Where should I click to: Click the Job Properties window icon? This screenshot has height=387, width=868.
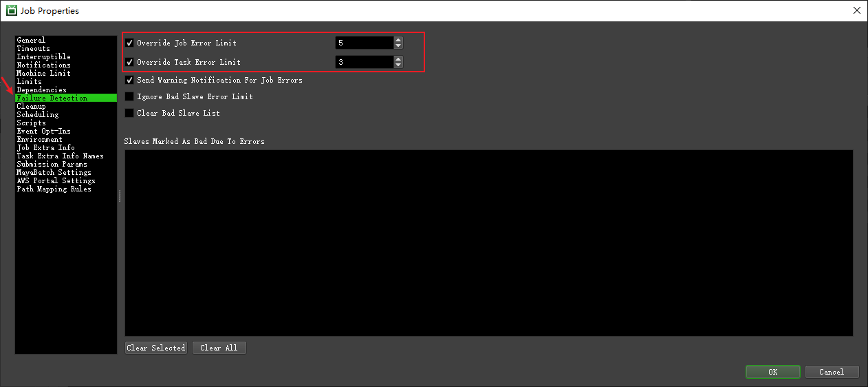12,10
